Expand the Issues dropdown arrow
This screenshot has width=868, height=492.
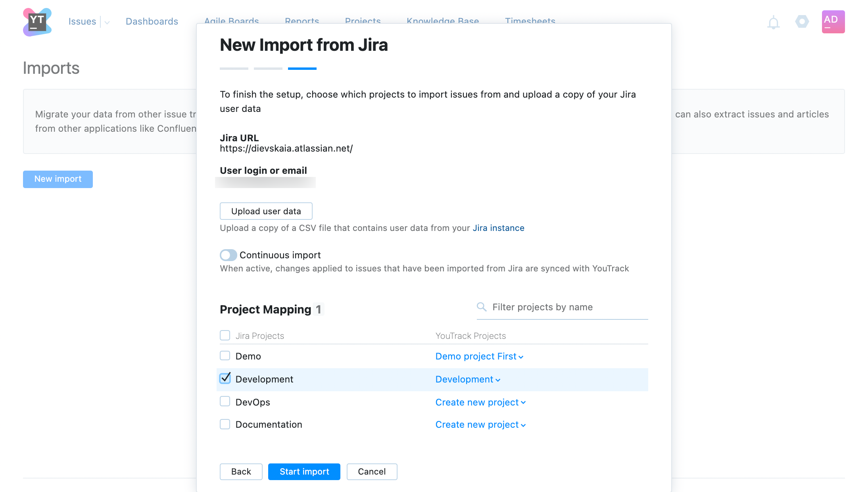107,23
